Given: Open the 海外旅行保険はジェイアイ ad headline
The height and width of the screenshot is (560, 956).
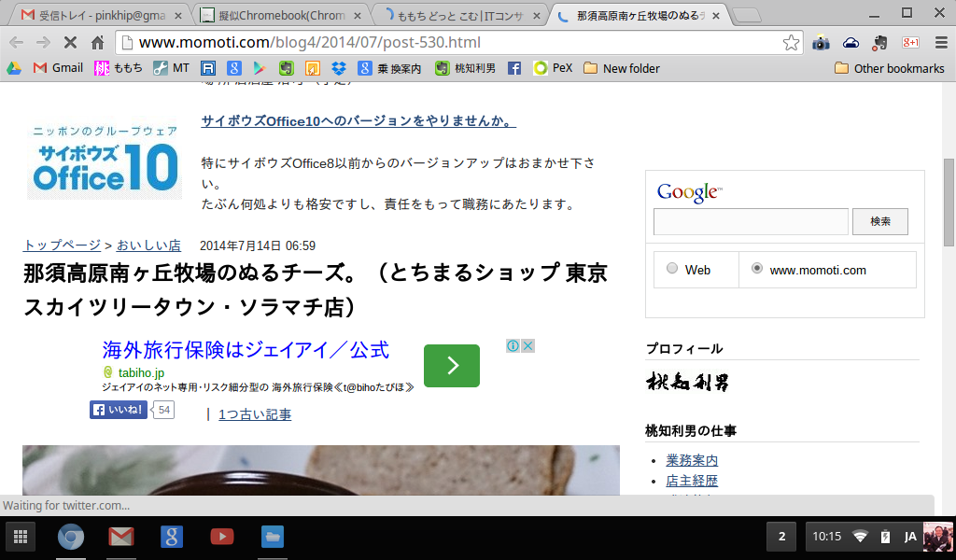Looking at the screenshot, I should pos(246,350).
